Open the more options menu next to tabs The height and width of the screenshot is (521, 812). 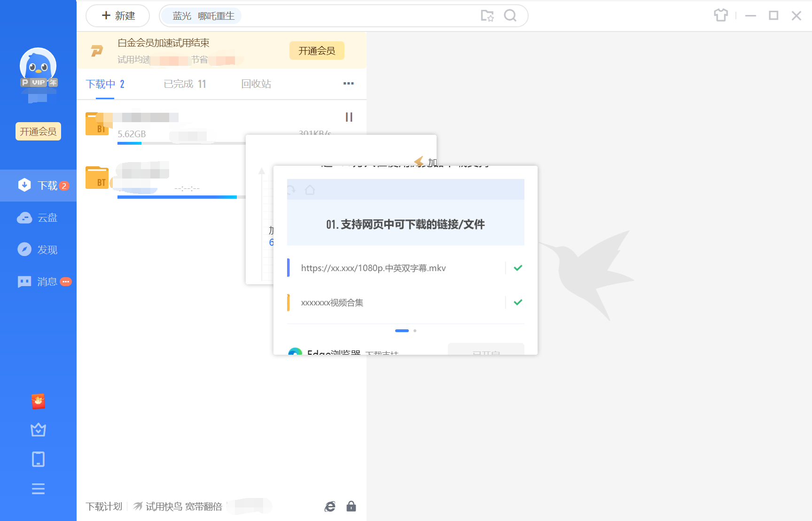[x=348, y=84]
